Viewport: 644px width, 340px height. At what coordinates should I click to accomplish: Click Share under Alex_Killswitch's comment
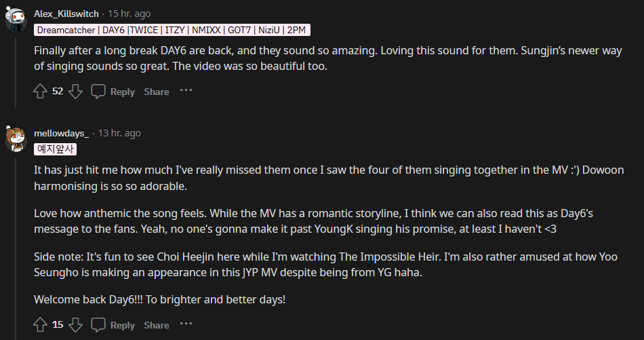click(x=156, y=92)
